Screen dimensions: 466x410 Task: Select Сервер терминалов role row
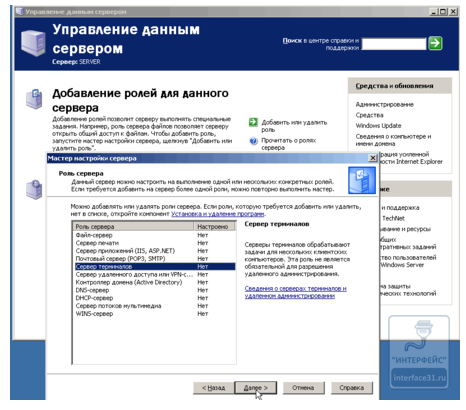point(155,267)
